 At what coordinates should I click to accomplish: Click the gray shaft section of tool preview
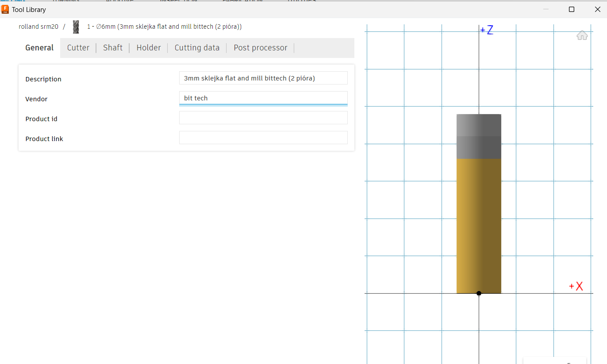(479, 136)
